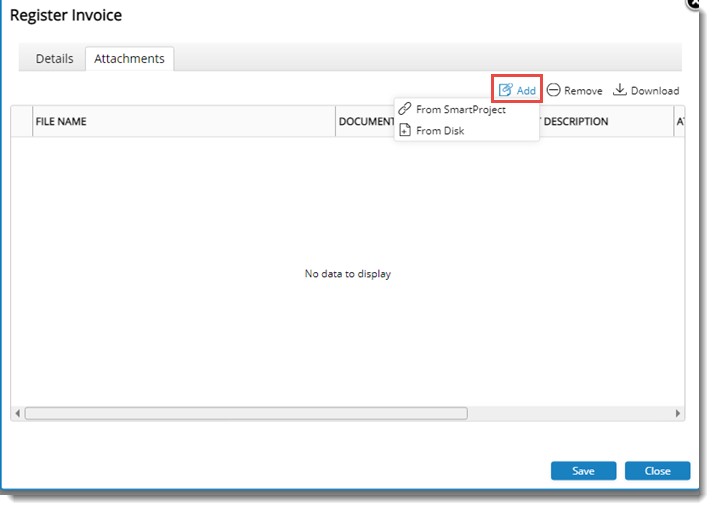This screenshot has height=510, width=714.
Task: Click the horizontal scrollbar left arrow
Action: click(17, 413)
